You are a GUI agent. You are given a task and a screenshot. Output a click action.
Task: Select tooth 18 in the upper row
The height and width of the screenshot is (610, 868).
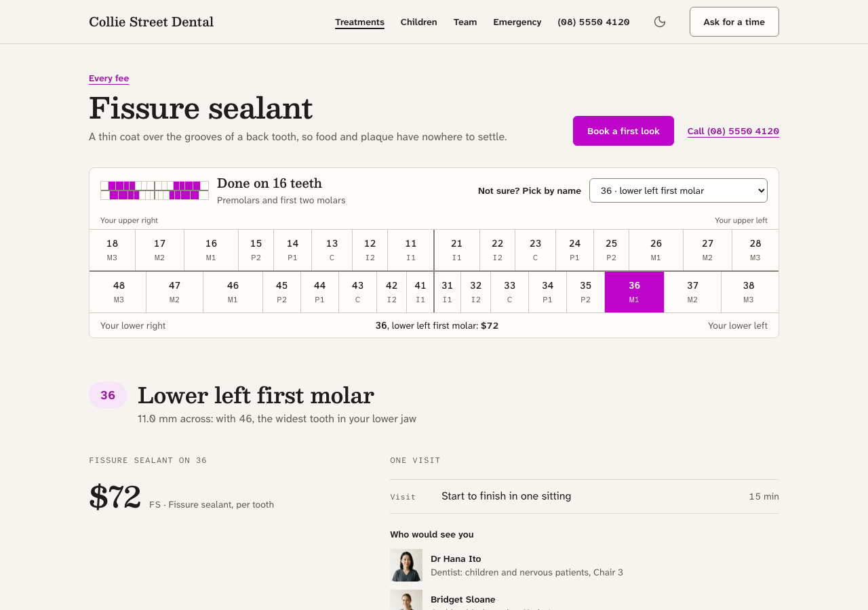tap(113, 250)
